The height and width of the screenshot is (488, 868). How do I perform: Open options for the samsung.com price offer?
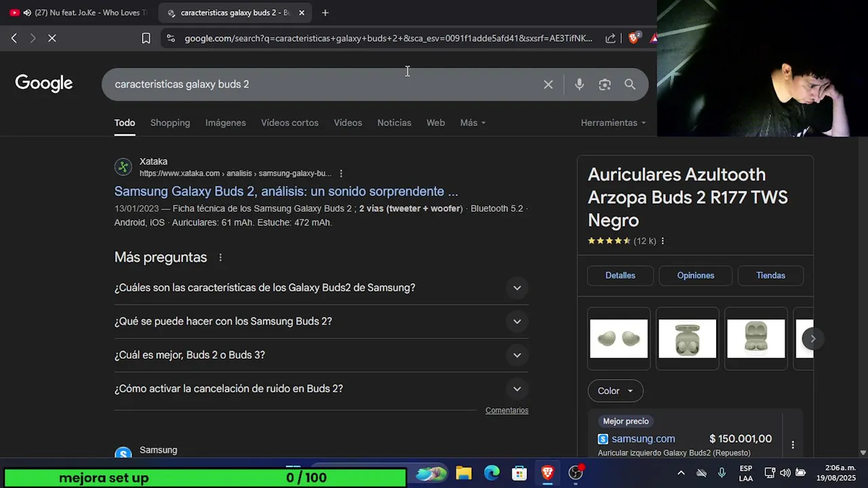click(x=793, y=445)
